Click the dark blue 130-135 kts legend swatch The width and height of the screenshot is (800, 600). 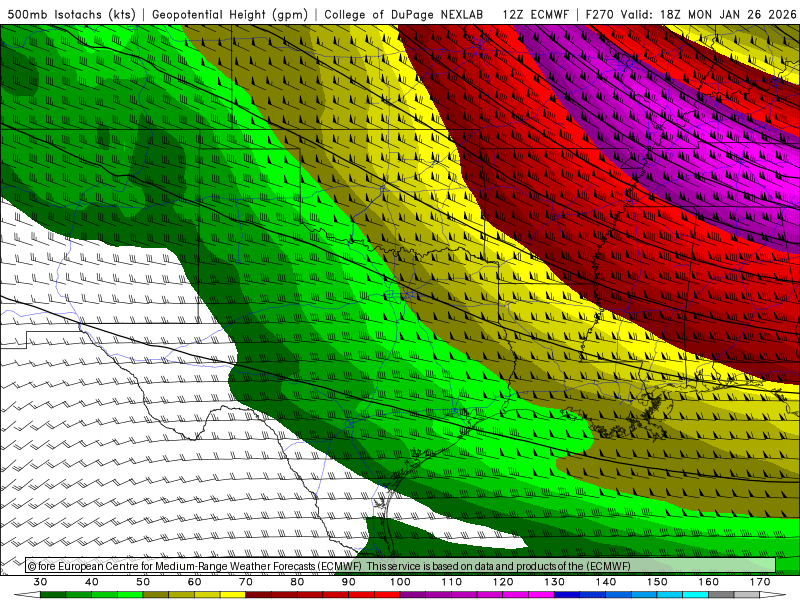tap(567, 595)
